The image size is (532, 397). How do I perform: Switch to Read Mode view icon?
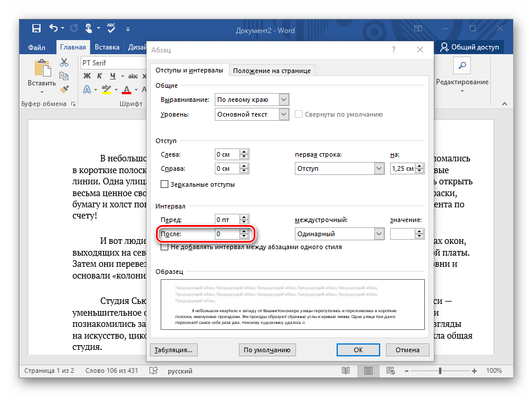345,371
